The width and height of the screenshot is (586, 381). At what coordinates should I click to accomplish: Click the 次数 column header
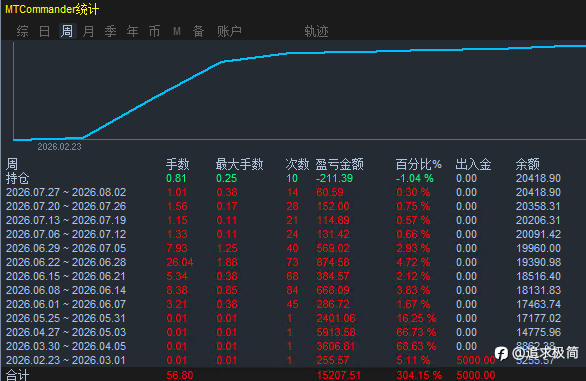(297, 164)
